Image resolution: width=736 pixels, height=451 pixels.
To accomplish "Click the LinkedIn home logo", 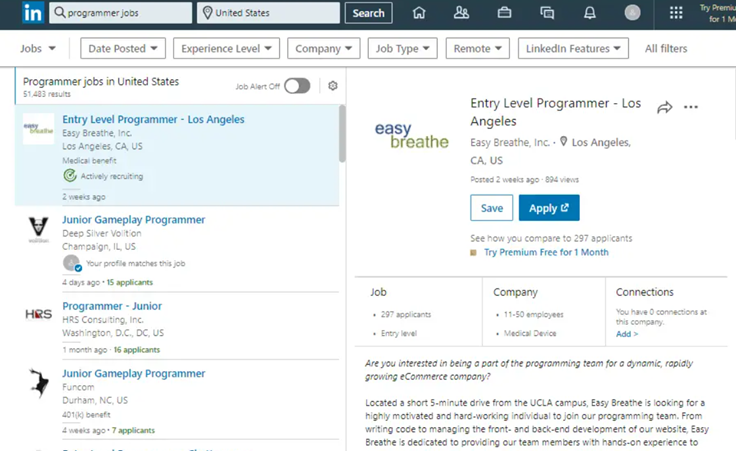I will (33, 13).
